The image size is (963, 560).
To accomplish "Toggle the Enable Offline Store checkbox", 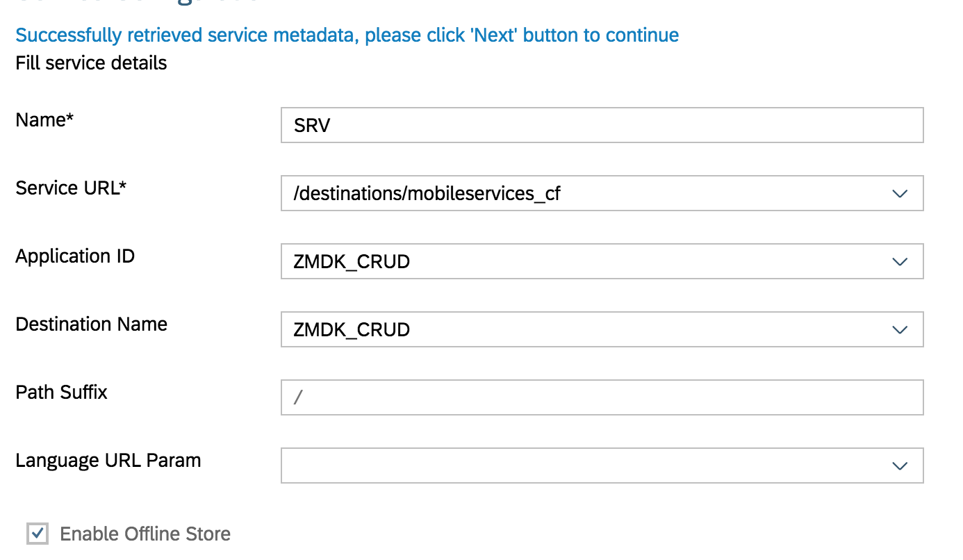I will [37, 534].
